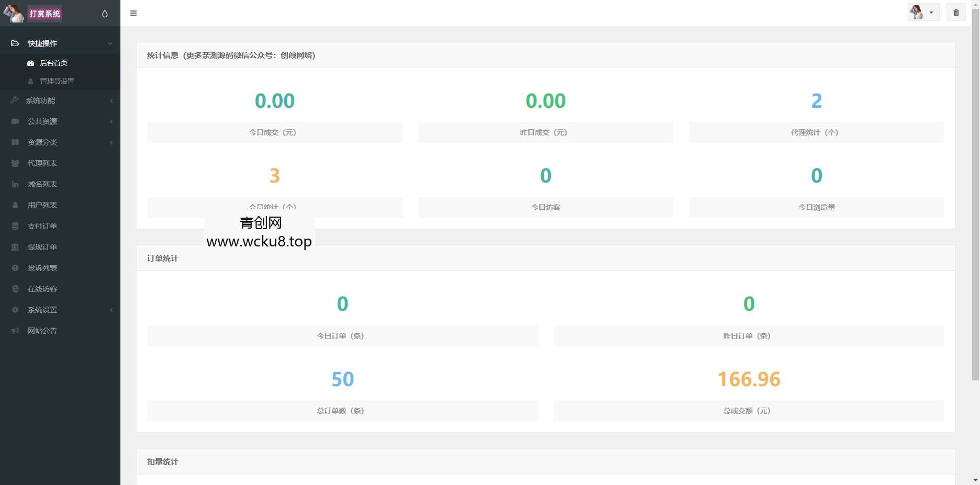Click the hamburger menu toggle icon
This screenshot has width=980, height=485.
[x=133, y=13]
